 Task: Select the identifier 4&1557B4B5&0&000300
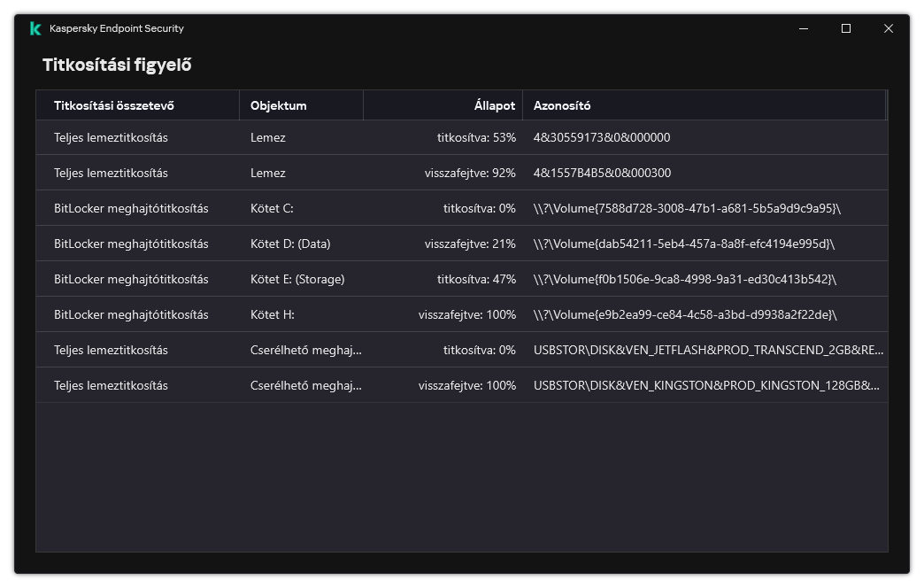(x=602, y=173)
